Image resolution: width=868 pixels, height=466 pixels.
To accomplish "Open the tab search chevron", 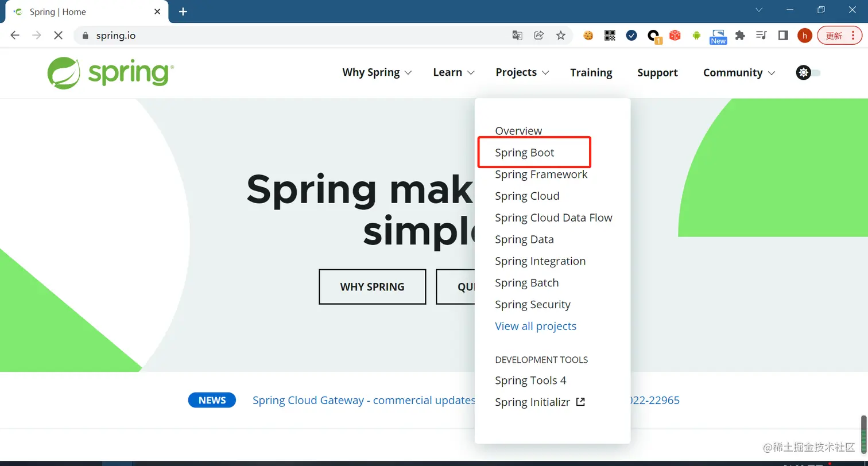I will [x=759, y=10].
